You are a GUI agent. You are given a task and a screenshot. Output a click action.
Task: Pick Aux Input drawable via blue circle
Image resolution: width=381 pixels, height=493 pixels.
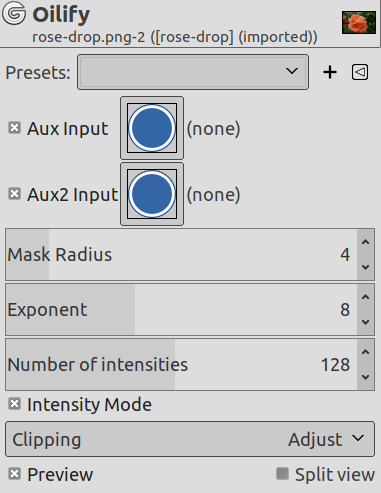tap(152, 128)
